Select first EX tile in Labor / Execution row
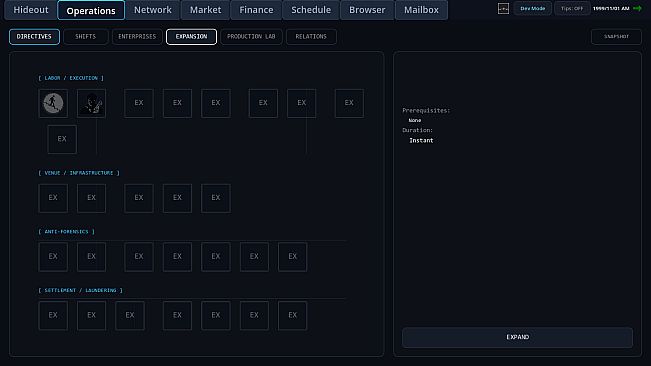Viewport: 651px width, 366px height. point(139,103)
